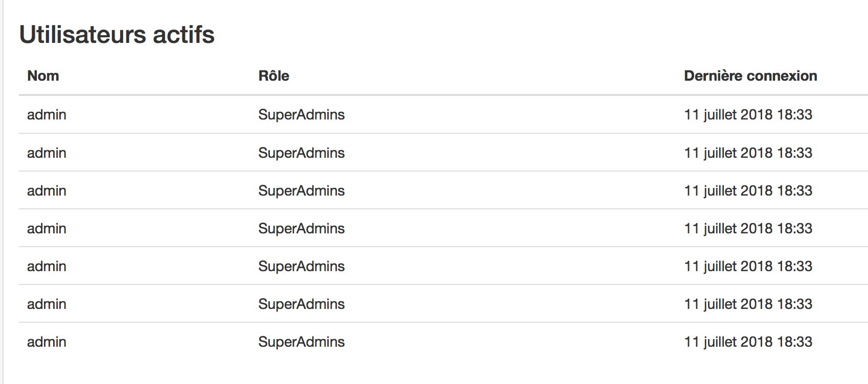Viewport: 868px width, 384px height.
Task: Select SuperAdmins in the second row
Action: coord(301,153)
